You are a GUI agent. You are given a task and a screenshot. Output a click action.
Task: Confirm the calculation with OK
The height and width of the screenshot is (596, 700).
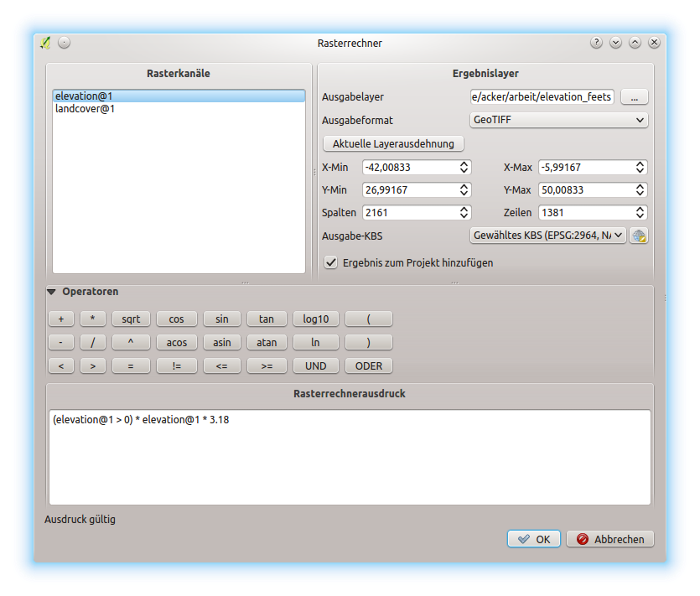coord(533,539)
